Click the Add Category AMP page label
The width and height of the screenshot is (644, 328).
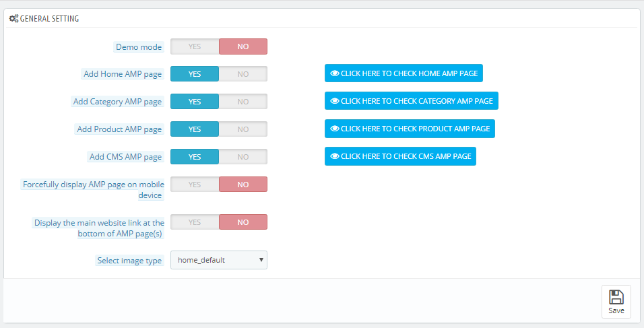(117, 102)
